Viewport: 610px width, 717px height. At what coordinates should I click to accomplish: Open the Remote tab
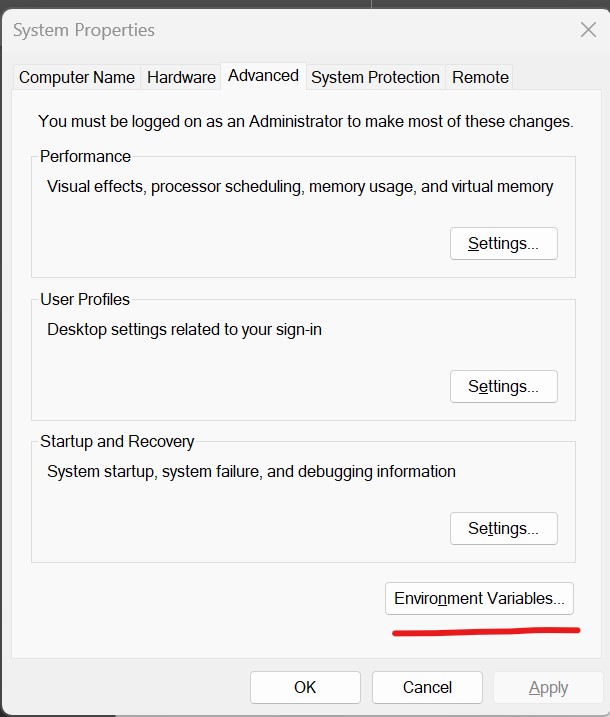(480, 77)
